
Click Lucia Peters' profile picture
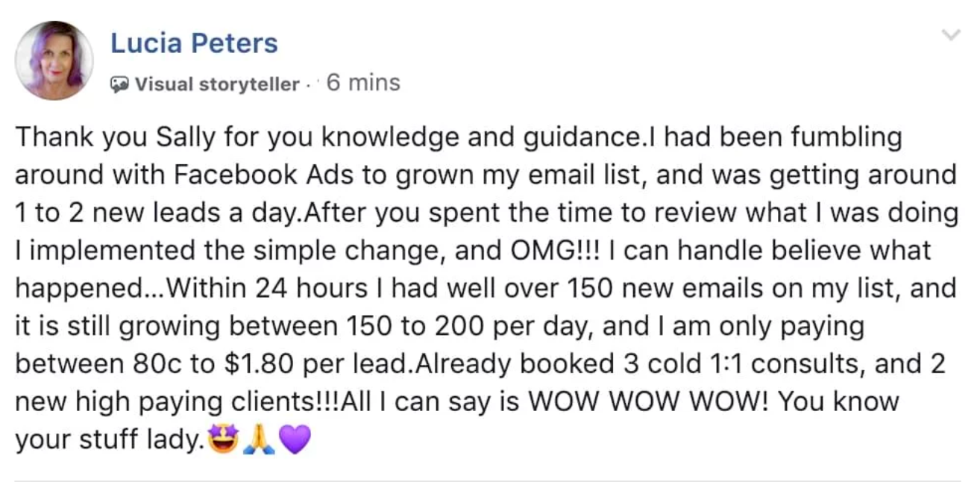pyautogui.click(x=54, y=60)
